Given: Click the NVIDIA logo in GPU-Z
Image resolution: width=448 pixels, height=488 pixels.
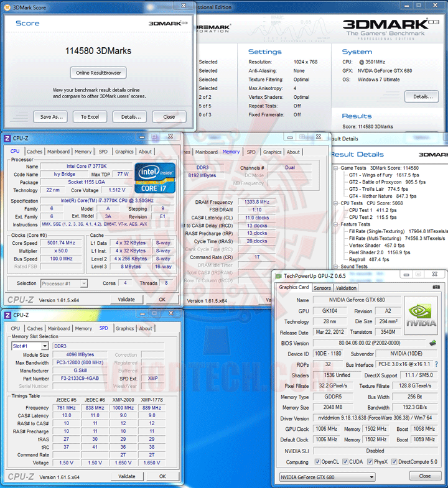Looking at the screenshot, I should [x=421, y=315].
